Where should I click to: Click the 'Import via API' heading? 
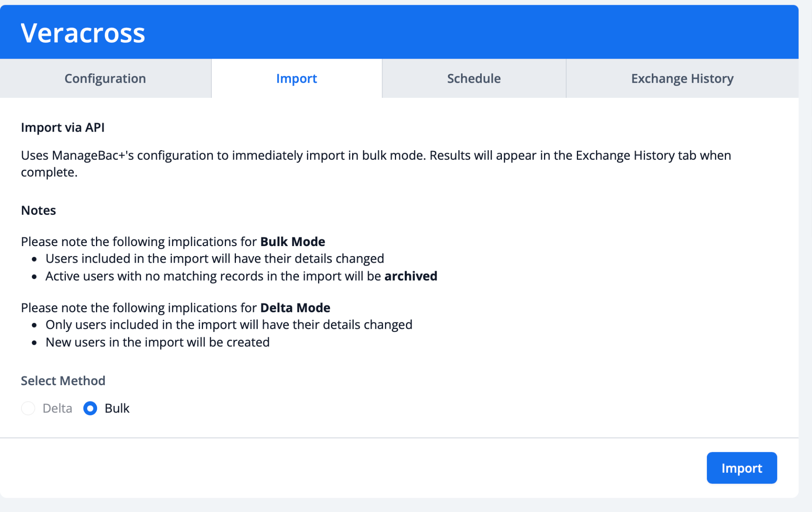pyautogui.click(x=63, y=128)
